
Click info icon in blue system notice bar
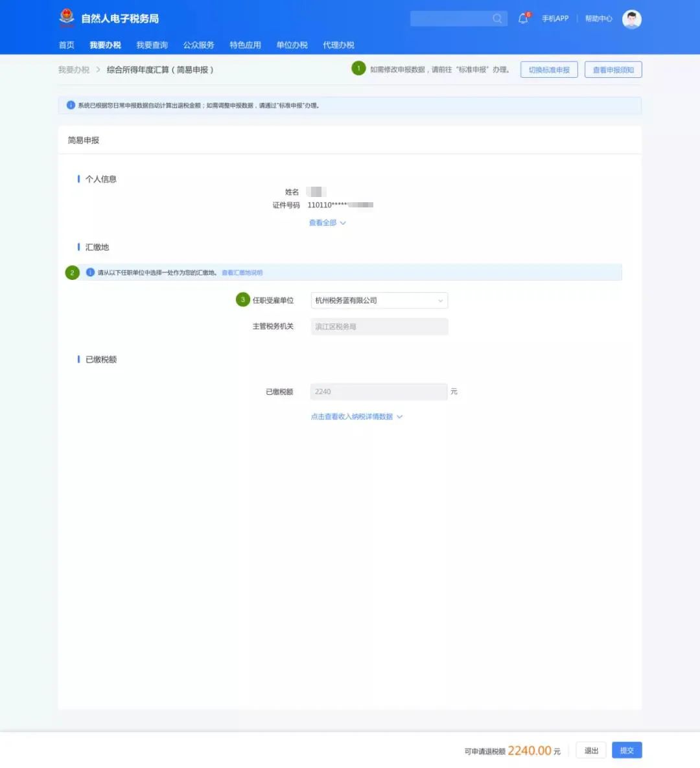[x=71, y=105]
